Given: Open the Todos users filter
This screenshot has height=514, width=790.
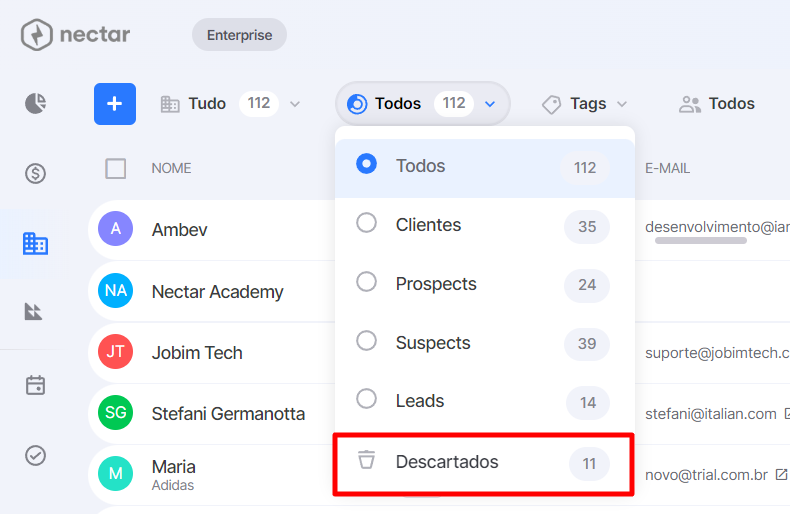Looking at the screenshot, I should pos(717,104).
